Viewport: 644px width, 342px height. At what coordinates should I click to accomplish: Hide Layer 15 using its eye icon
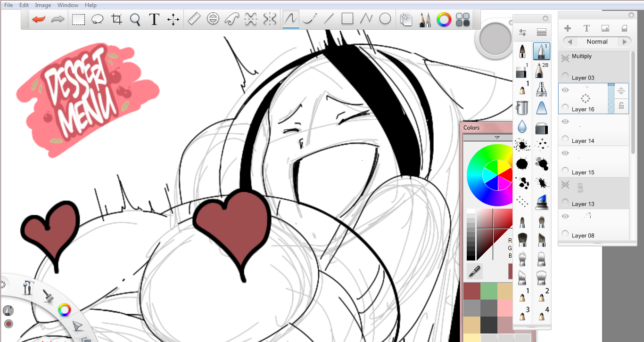coord(565,153)
